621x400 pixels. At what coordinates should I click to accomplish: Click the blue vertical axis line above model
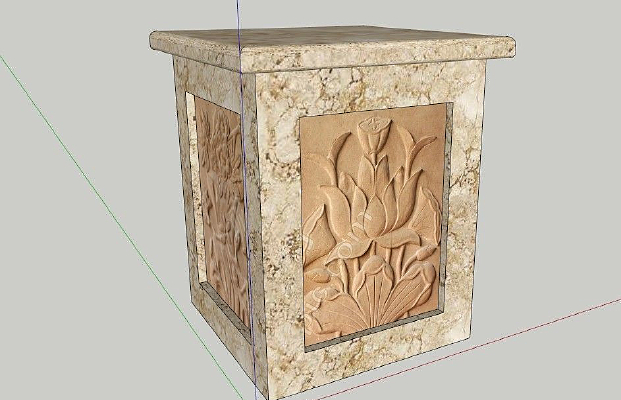pyautogui.click(x=239, y=14)
